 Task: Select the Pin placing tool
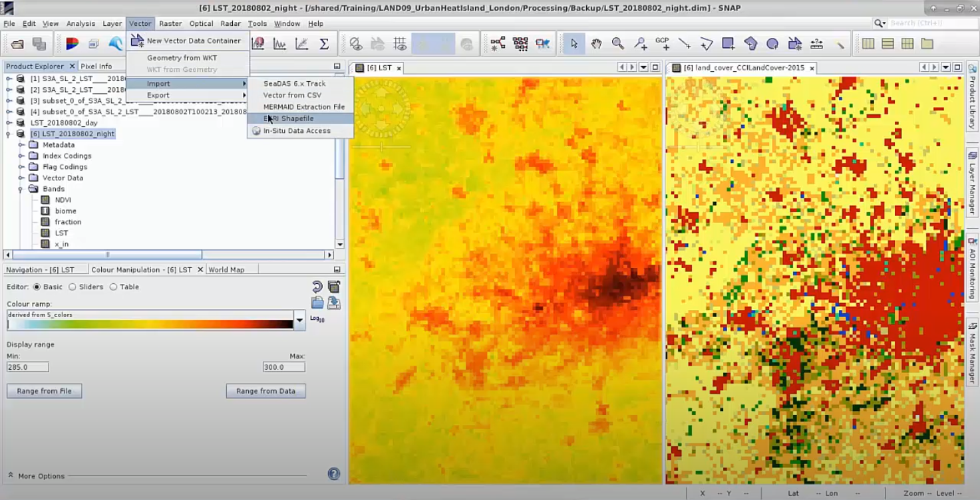coord(640,44)
